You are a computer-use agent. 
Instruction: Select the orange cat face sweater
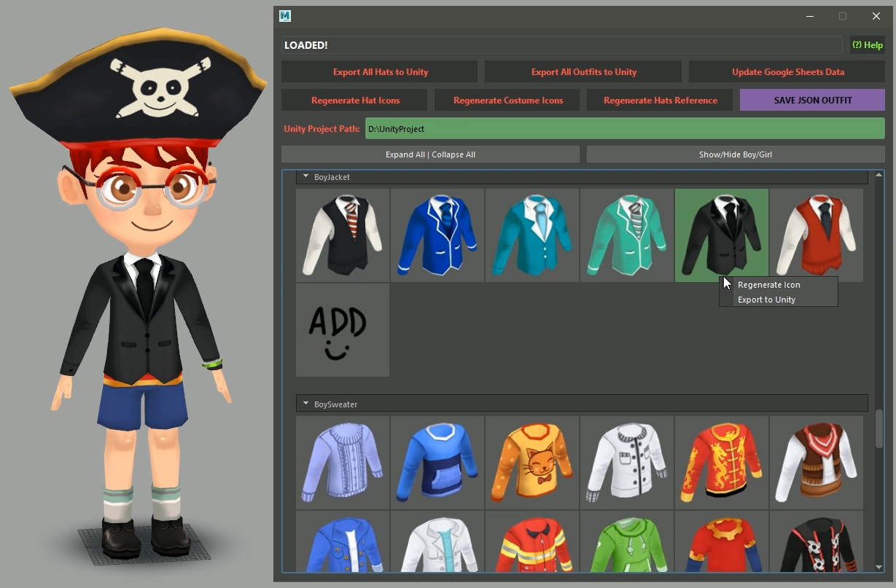[532, 463]
